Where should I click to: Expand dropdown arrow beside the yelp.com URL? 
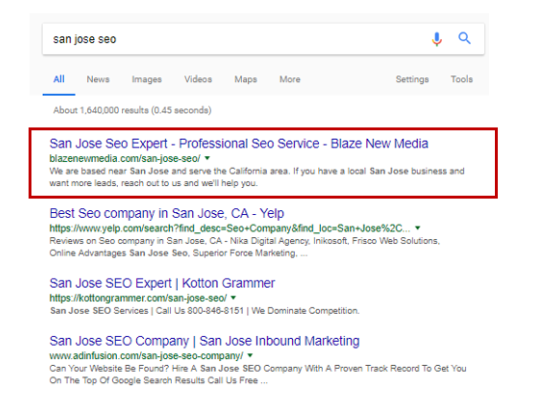(418, 228)
